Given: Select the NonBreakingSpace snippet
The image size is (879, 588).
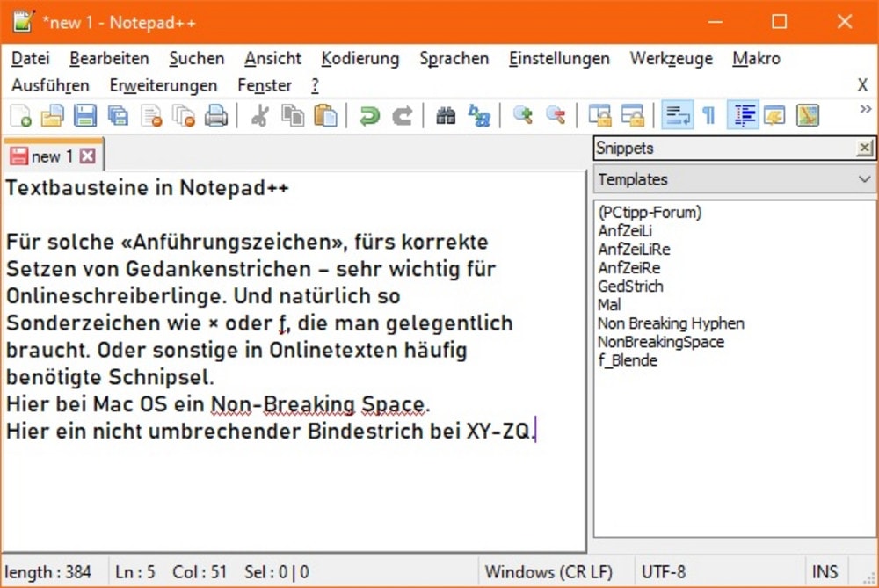Looking at the screenshot, I should [660, 342].
